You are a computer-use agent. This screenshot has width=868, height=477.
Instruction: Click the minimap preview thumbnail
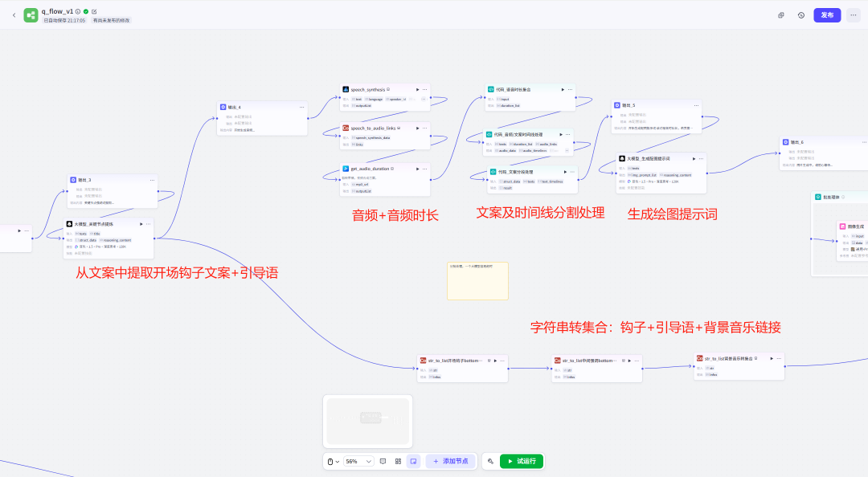pos(368,421)
